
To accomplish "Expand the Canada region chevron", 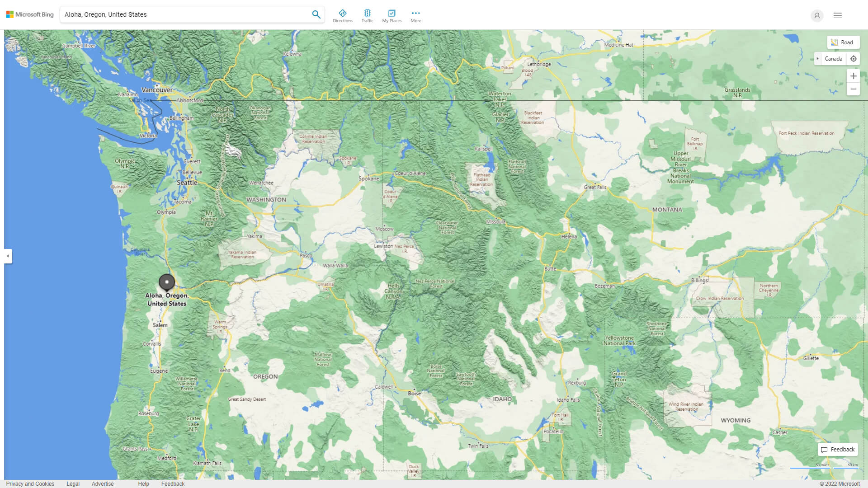I will (x=818, y=59).
